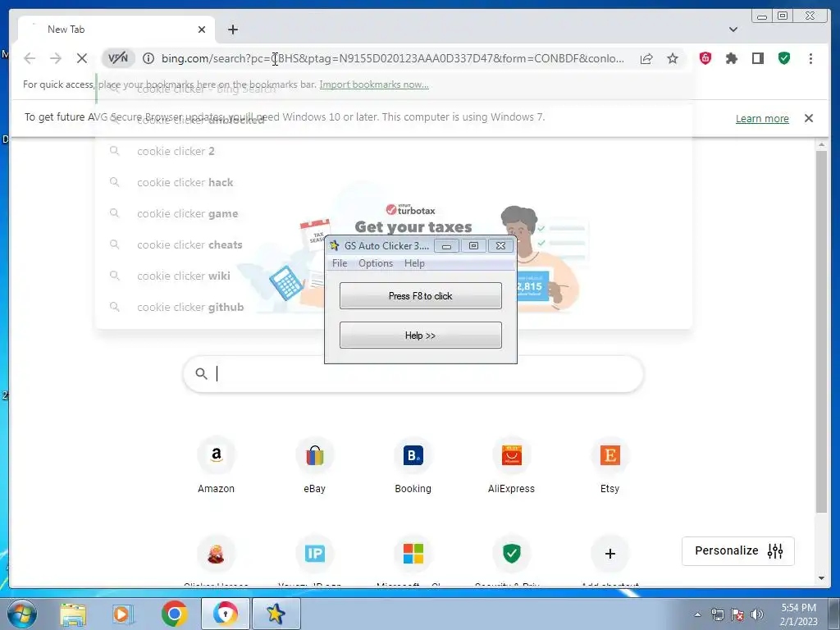This screenshot has height=630, width=840.
Task: Stop loading the page with the X button
Action: click(81, 58)
